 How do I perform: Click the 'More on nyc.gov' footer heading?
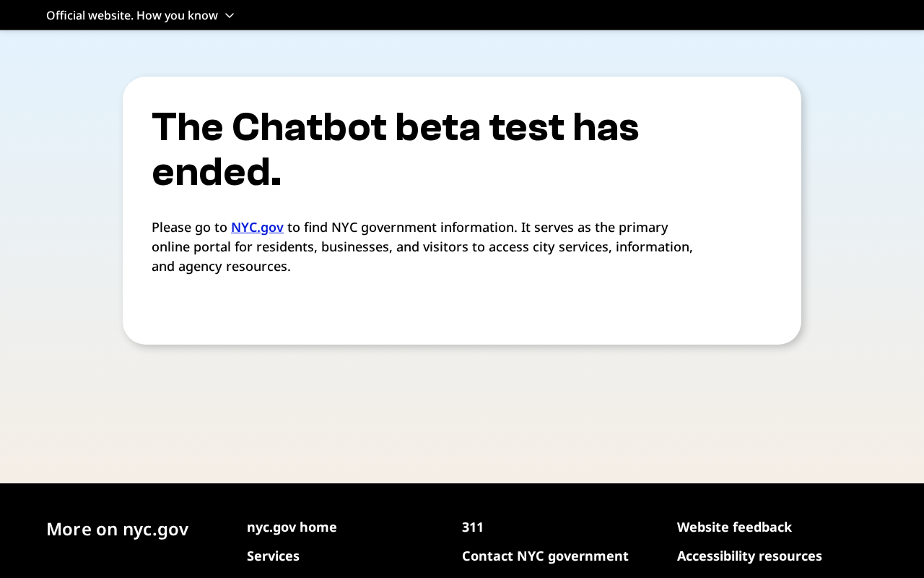[117, 529]
